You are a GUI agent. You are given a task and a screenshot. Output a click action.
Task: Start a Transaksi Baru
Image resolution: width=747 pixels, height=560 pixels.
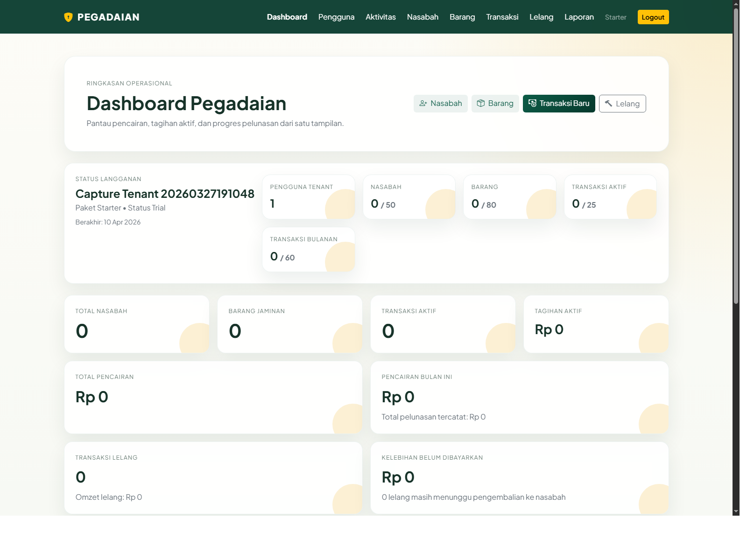pos(559,103)
